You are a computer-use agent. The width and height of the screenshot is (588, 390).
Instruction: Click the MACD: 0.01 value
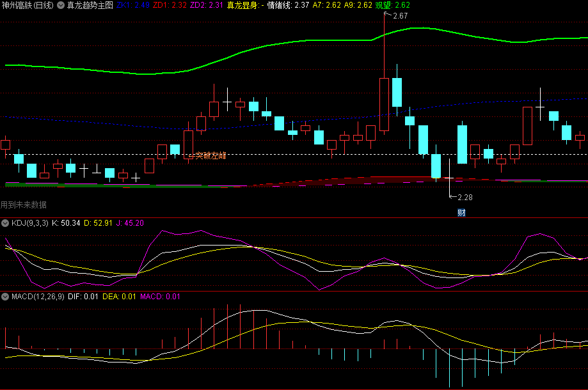(160, 297)
